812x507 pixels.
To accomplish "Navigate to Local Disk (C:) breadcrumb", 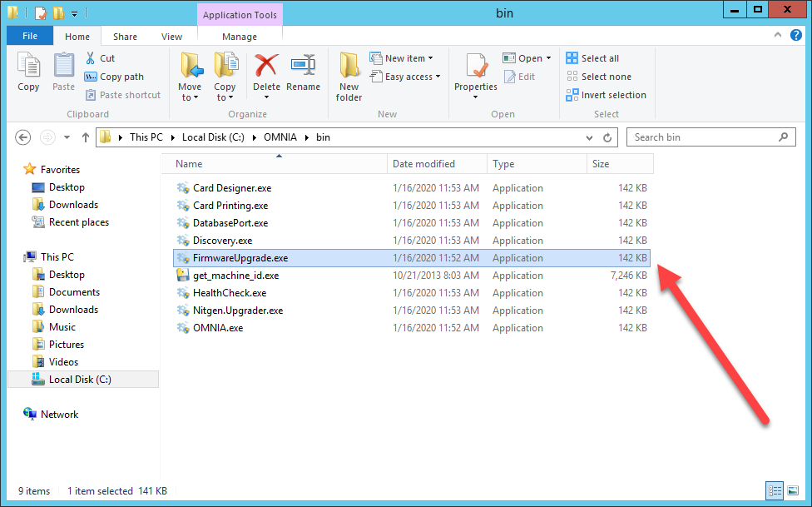I will coord(213,137).
